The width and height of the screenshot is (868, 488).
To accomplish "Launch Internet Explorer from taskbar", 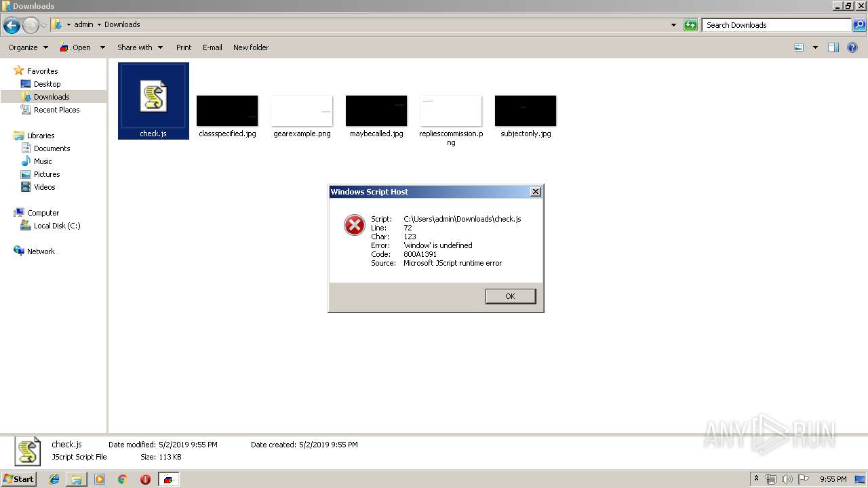I will [x=54, y=479].
